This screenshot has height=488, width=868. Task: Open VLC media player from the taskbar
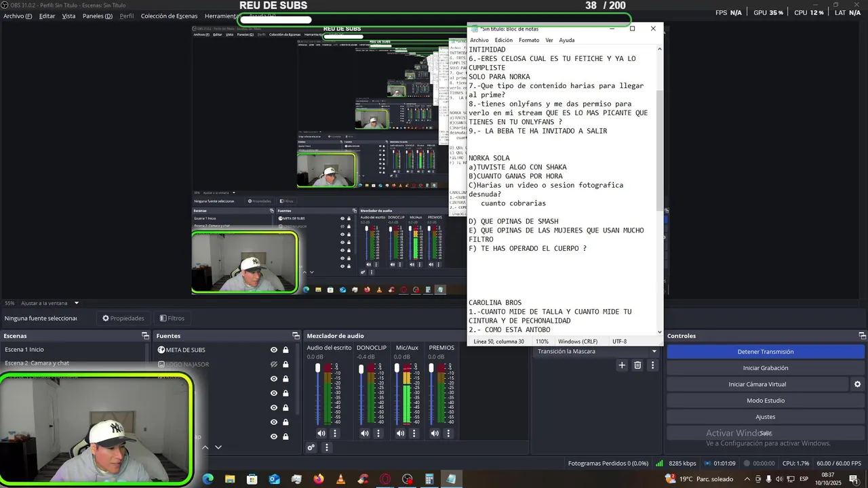(341, 479)
